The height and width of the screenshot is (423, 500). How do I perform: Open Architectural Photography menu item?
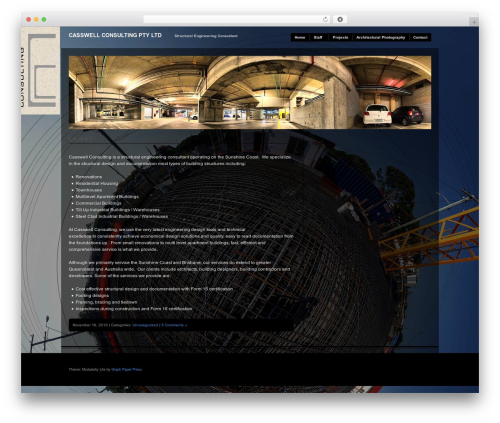pyautogui.click(x=380, y=37)
